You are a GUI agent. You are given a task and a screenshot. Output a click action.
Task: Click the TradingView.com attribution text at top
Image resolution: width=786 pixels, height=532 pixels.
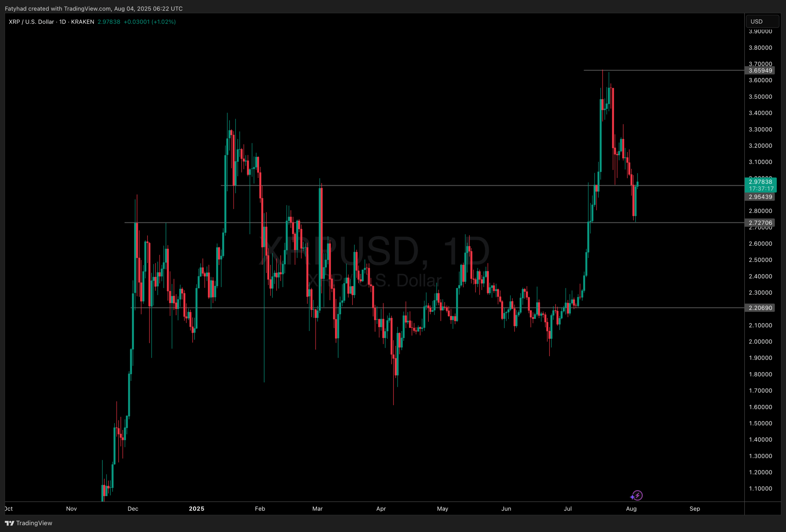[87, 9]
